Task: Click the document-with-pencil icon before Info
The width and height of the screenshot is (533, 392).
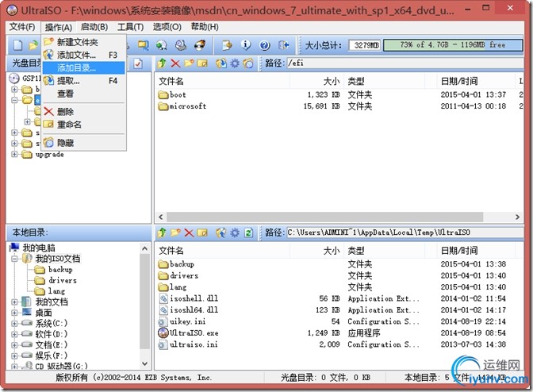Action: (227, 45)
